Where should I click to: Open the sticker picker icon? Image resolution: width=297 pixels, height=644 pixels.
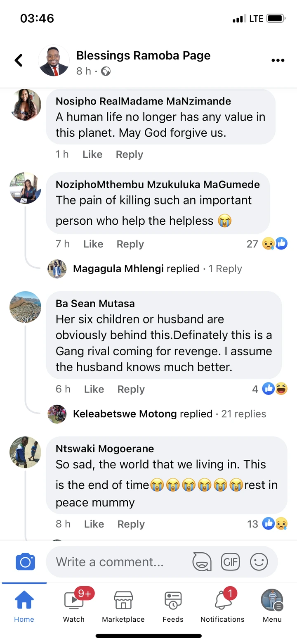coord(202,562)
